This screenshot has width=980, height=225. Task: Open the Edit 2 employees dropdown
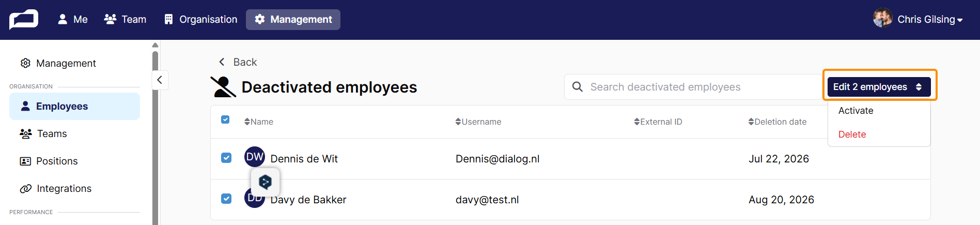click(x=879, y=87)
